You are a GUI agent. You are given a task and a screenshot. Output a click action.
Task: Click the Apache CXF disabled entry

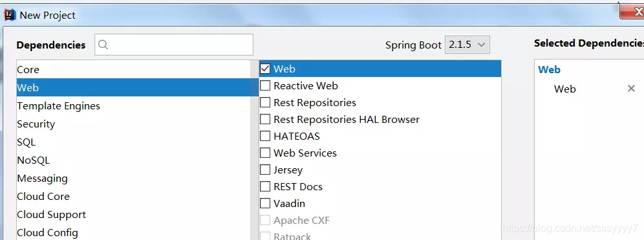pos(380,221)
